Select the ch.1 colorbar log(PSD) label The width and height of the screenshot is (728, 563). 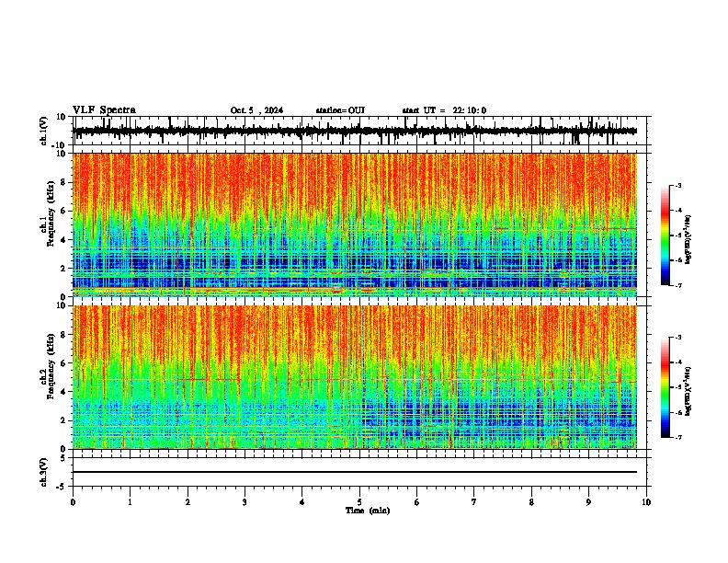688,239
